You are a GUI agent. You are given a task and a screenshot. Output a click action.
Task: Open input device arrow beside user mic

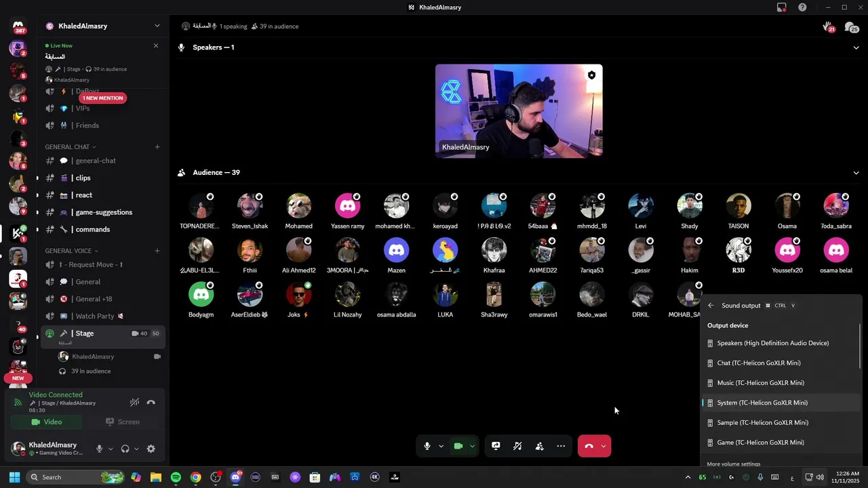(111, 449)
